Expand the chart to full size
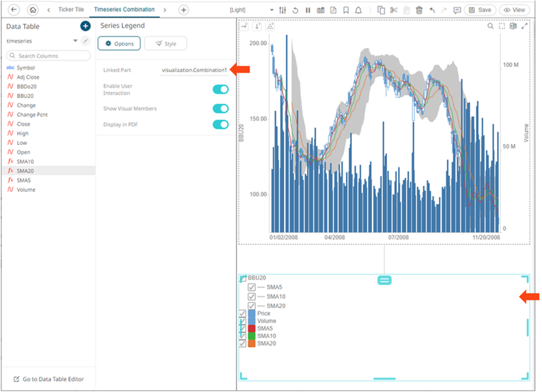The height and width of the screenshot is (392, 542). pos(524,26)
